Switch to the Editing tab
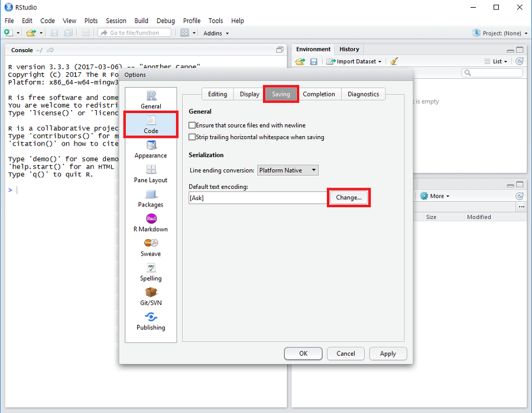Screen dimensions: 532x413 click(x=218, y=94)
